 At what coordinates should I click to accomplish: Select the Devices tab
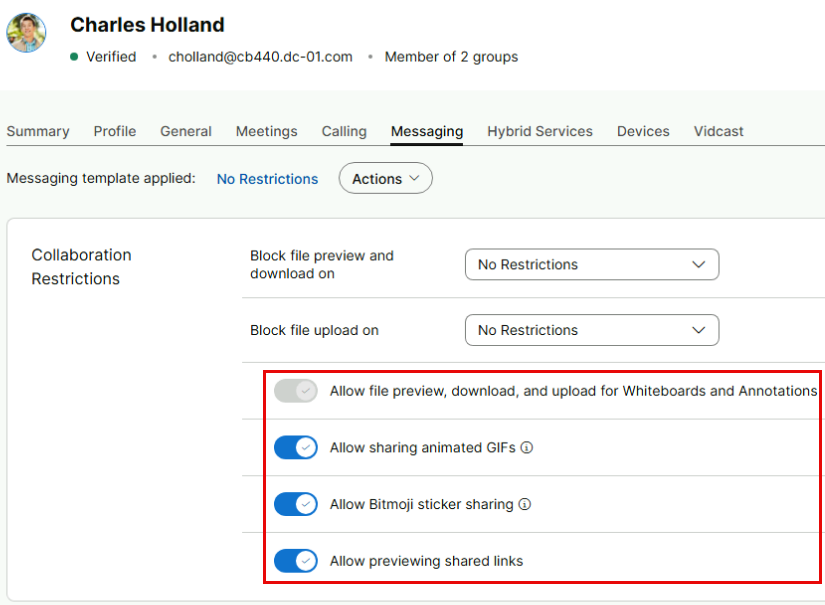643,131
